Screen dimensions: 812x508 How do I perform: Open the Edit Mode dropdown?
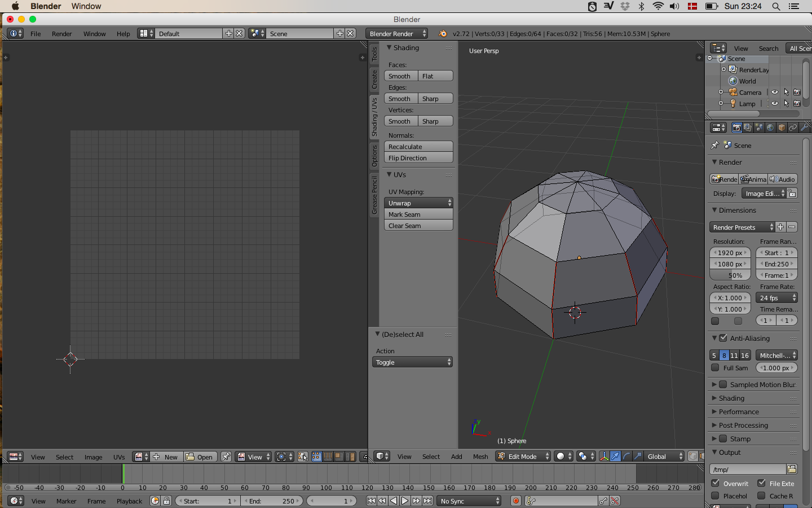(523, 456)
